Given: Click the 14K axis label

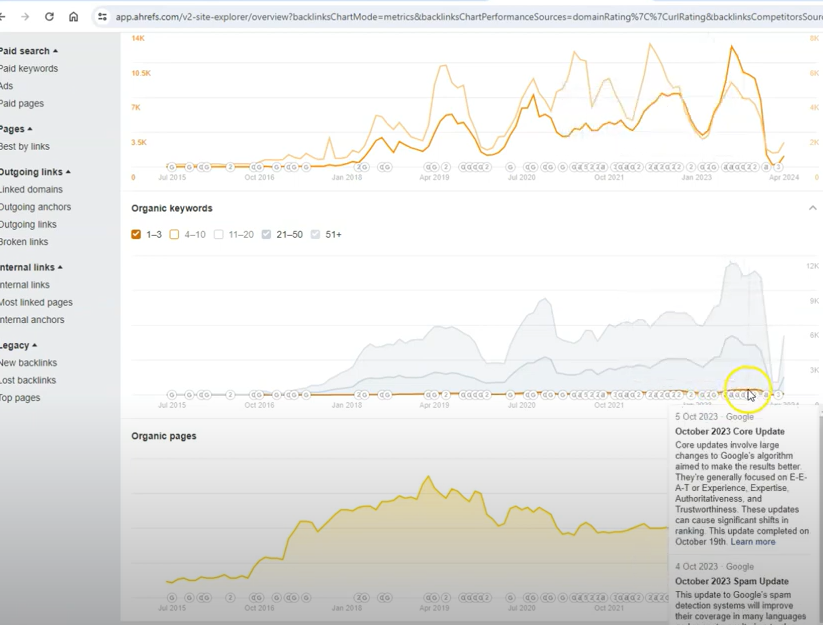Looking at the screenshot, I should point(138,38).
